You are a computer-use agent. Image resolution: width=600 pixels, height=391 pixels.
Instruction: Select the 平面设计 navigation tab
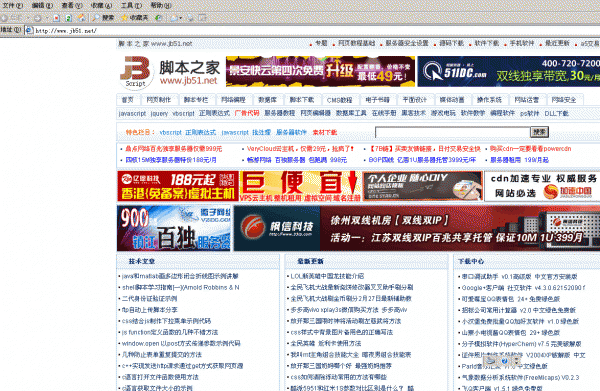pos(414,100)
